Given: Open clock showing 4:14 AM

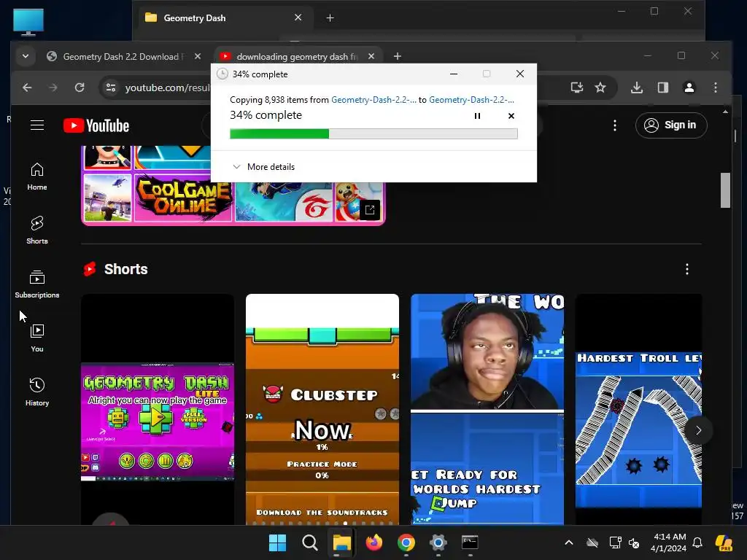Looking at the screenshot, I should (x=669, y=542).
